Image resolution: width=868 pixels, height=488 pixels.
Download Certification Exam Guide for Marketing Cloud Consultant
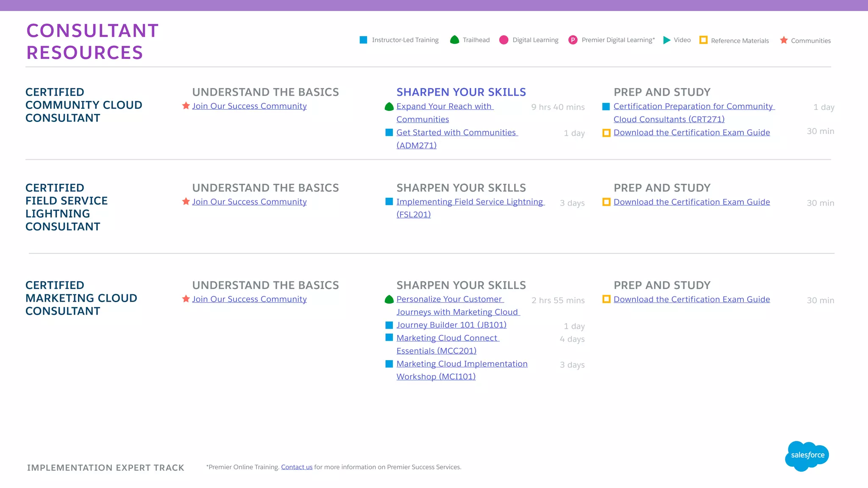pos(692,299)
